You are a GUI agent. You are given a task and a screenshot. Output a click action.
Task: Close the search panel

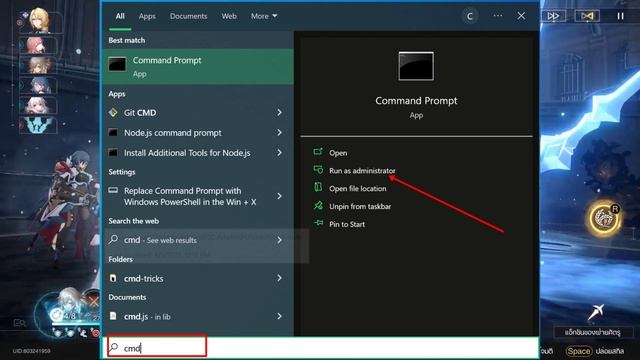click(521, 16)
